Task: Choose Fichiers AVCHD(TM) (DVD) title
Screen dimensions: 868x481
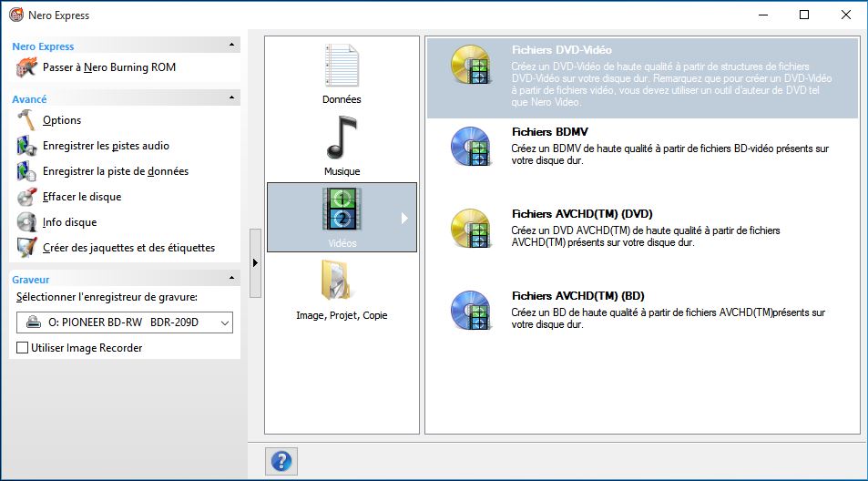Action: click(582, 214)
